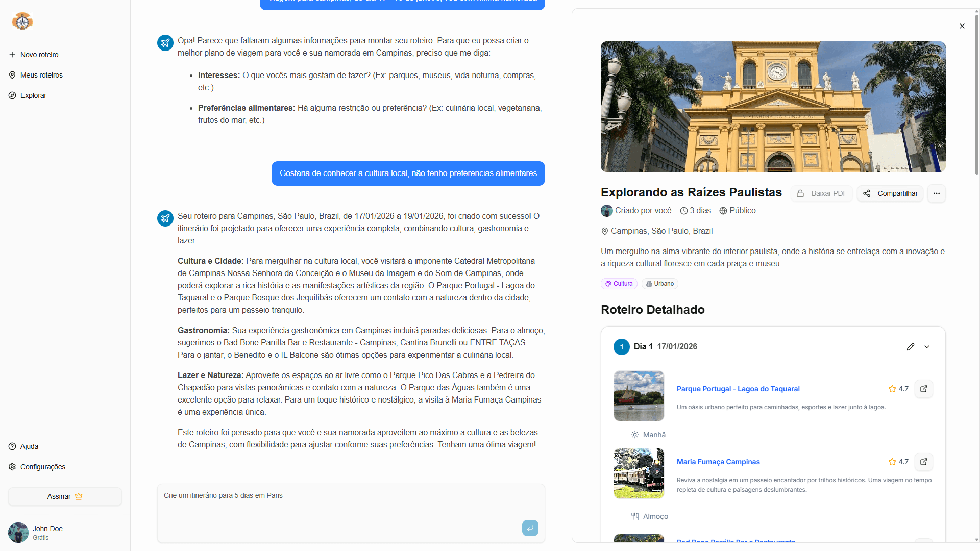Click the Assinar subscribe button
This screenshot has width=980, height=551.
tap(65, 496)
